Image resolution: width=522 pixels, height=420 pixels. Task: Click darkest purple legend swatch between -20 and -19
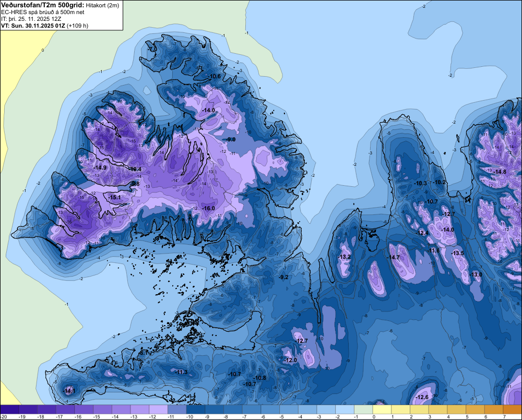[9, 410]
